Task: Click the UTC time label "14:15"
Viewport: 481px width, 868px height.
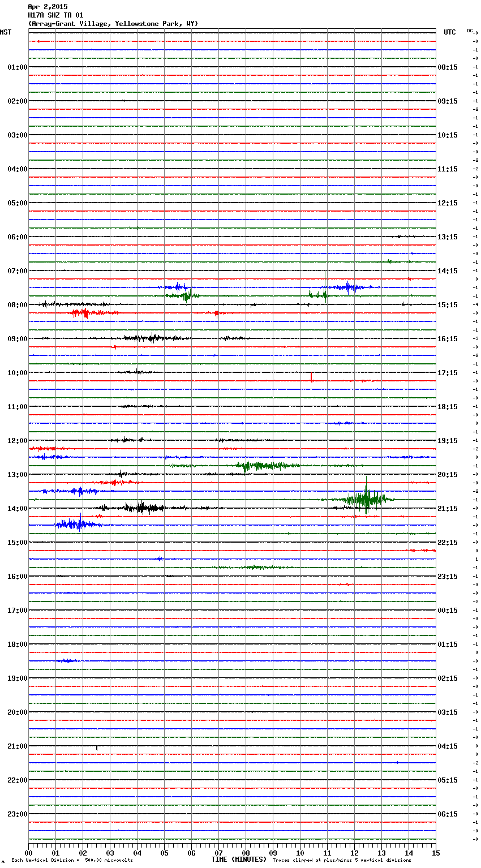Action: [448, 271]
